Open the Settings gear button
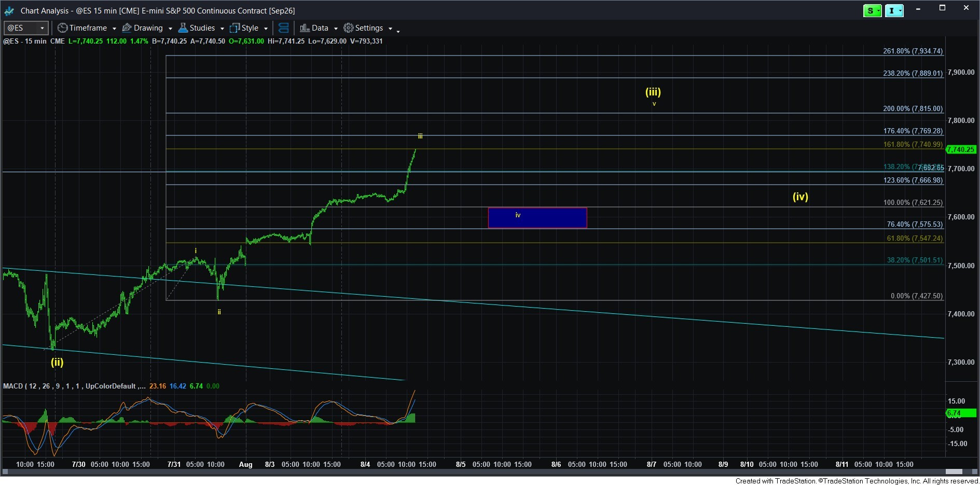Image resolution: width=980 pixels, height=485 pixels. click(x=364, y=28)
